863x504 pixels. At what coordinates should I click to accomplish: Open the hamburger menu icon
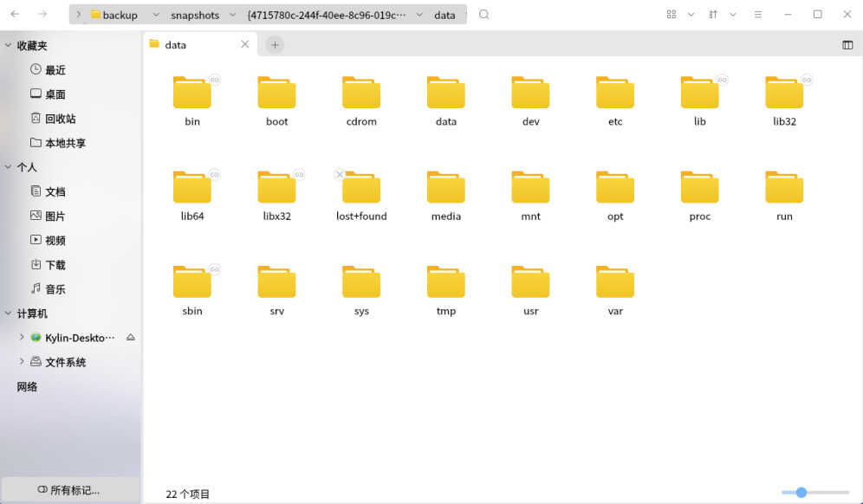tap(758, 15)
